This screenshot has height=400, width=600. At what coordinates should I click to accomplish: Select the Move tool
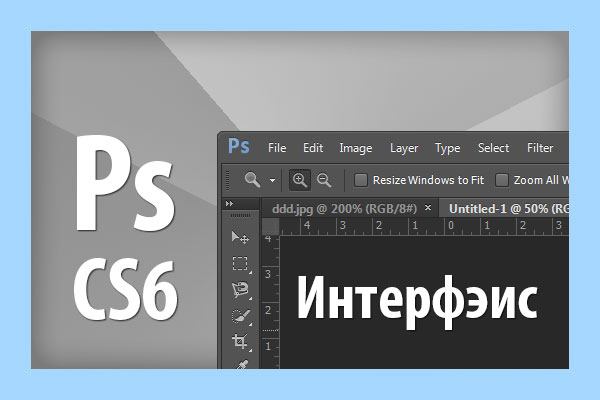[240, 238]
